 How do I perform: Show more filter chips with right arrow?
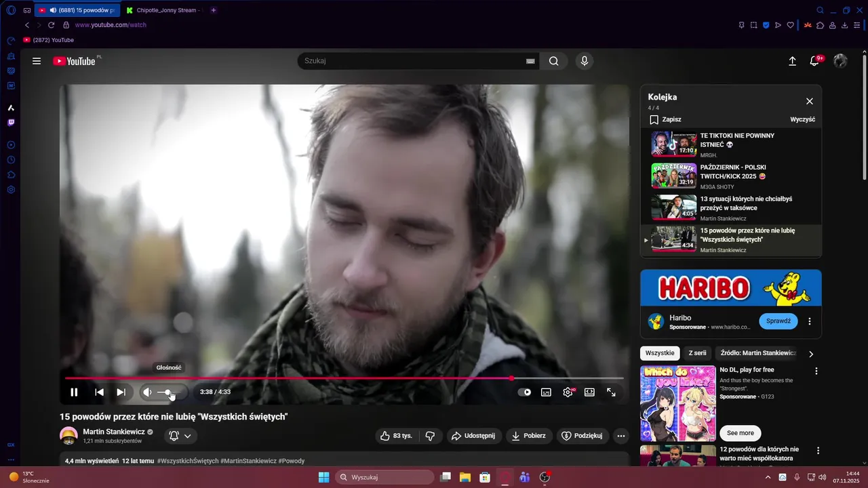[x=810, y=354]
